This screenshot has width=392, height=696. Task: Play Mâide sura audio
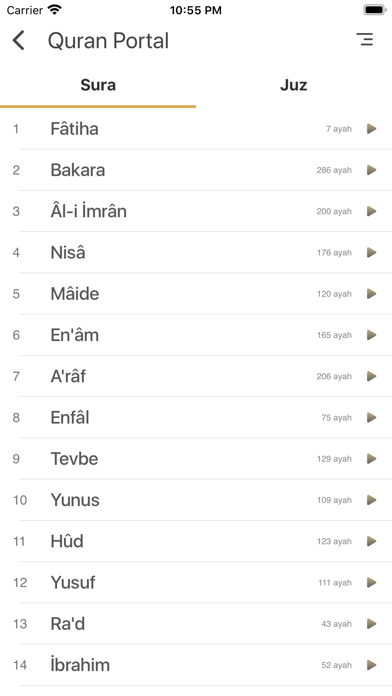(372, 294)
